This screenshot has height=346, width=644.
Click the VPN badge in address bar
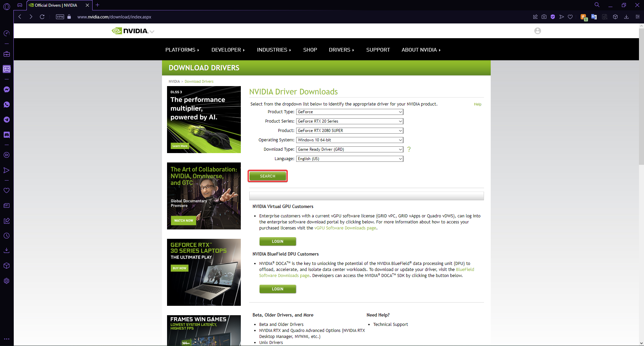coord(60,17)
